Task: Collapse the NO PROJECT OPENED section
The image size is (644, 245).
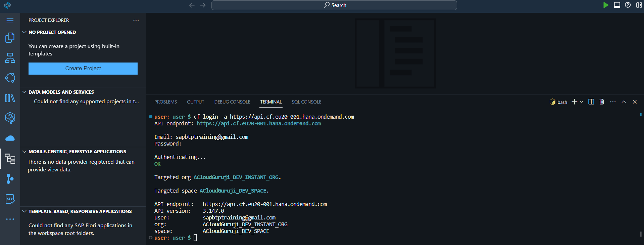Action: [24, 32]
